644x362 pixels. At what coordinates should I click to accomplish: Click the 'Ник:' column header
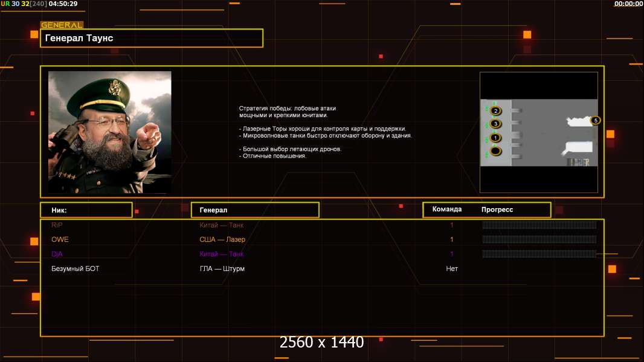point(86,210)
